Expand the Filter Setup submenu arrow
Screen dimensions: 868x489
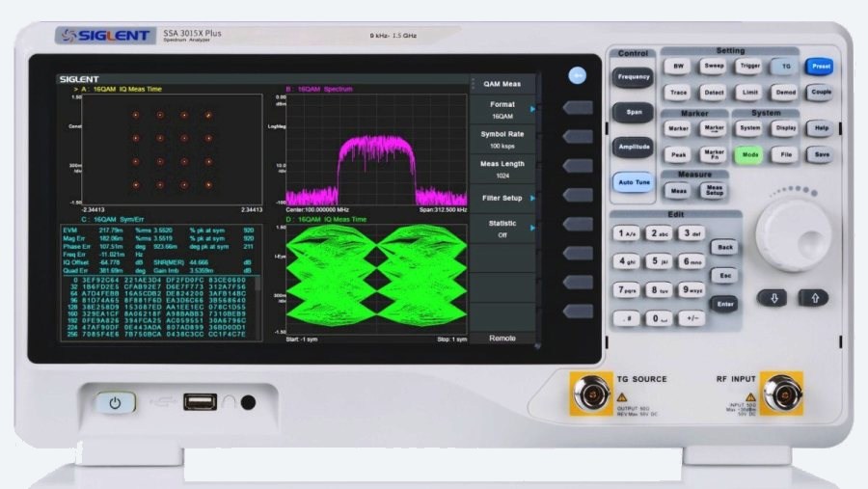(532, 198)
